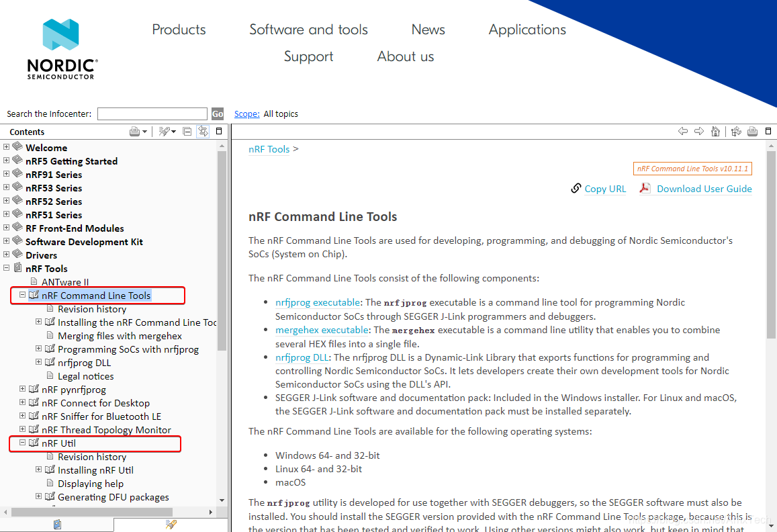
Task: Click the Contents pane horizontal scrollbar
Action: pos(92,512)
